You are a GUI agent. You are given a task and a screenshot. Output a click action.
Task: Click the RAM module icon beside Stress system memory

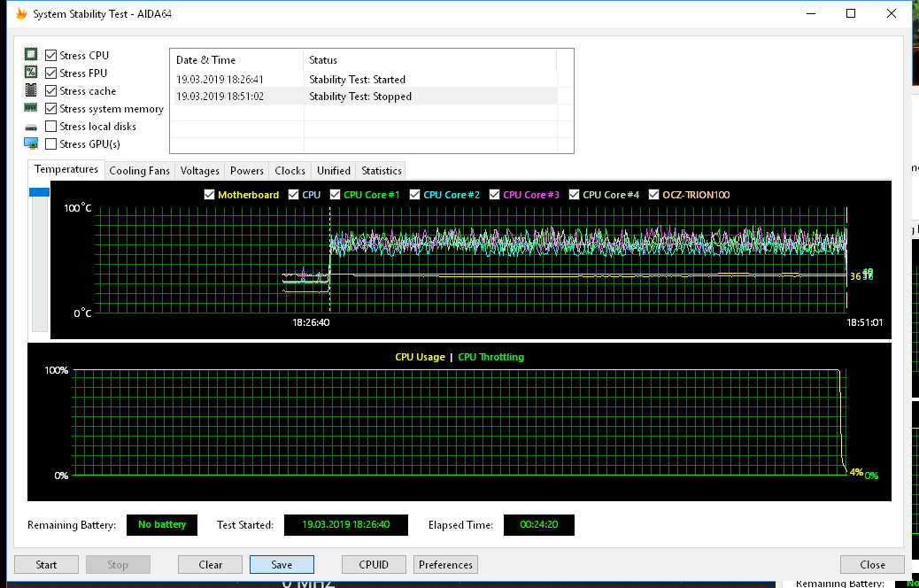pyautogui.click(x=30, y=108)
